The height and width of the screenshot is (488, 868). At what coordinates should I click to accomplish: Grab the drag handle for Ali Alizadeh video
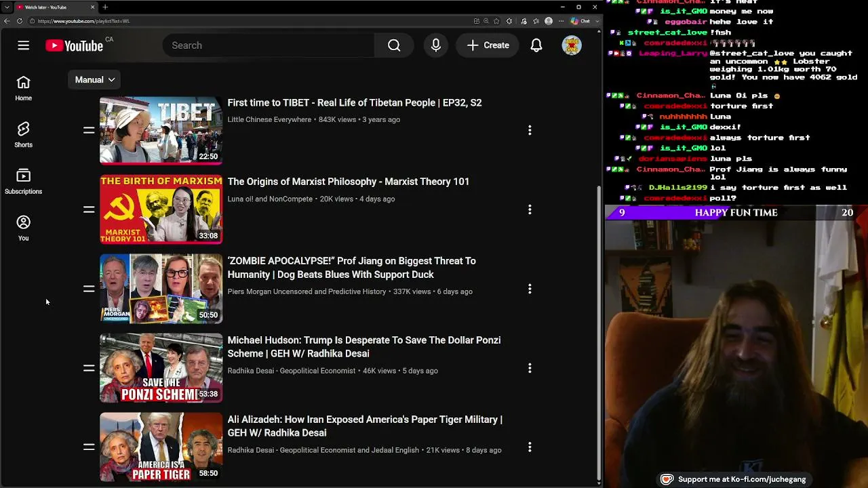pos(89,447)
